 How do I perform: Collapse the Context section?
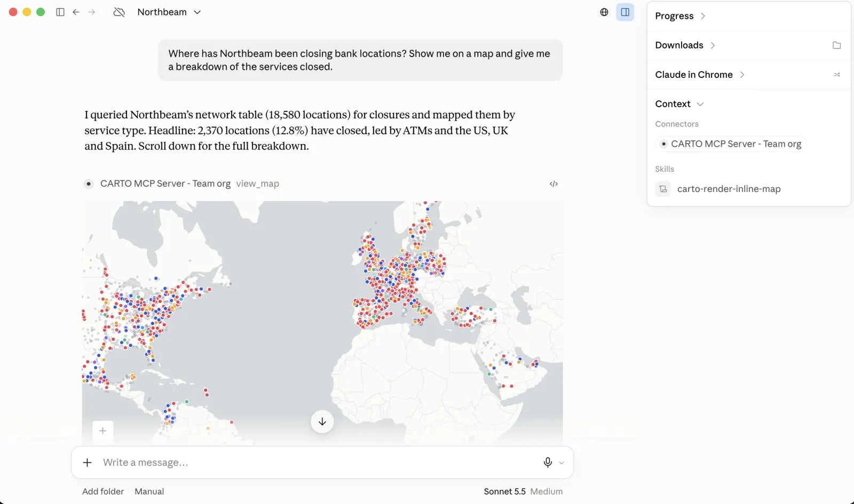(679, 104)
